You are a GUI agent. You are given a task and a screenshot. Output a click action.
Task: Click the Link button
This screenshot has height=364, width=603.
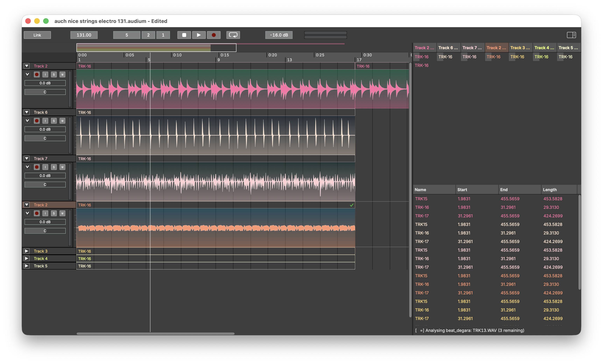(37, 35)
